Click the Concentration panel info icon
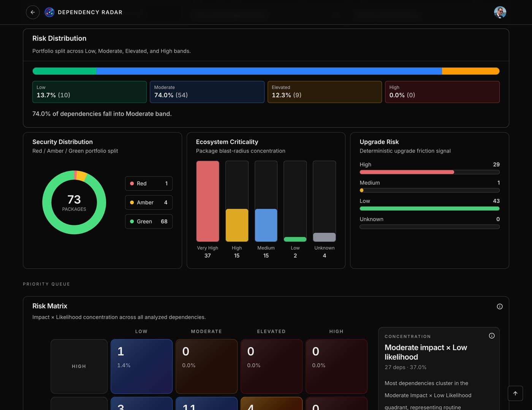The height and width of the screenshot is (410, 532). point(491,336)
